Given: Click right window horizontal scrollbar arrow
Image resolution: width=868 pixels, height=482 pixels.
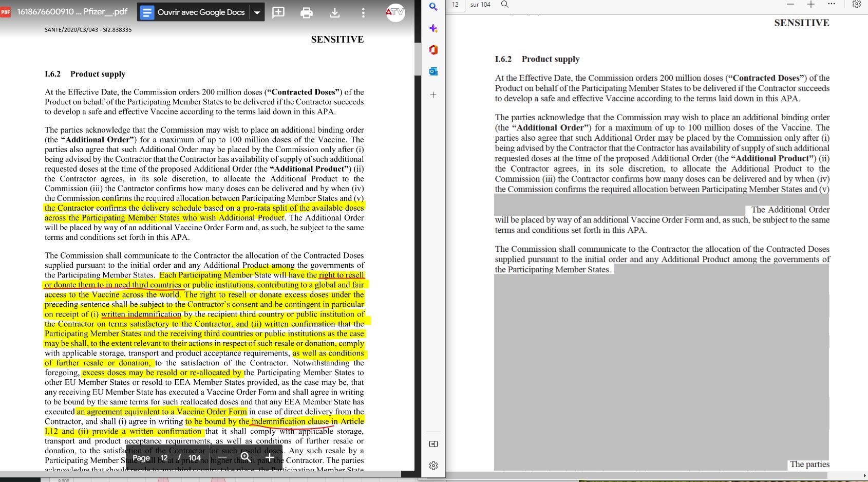Looking at the screenshot, I should point(864,475).
